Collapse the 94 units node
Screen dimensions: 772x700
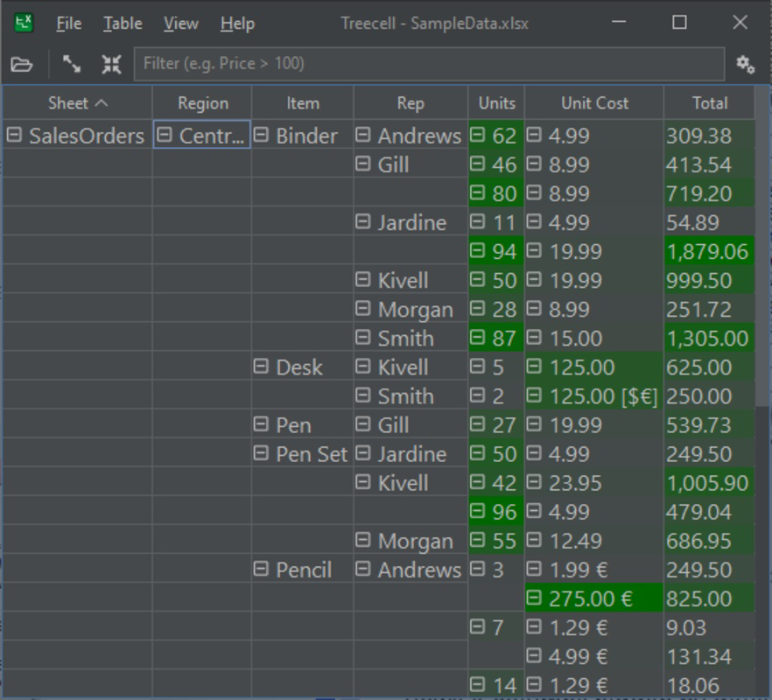[x=477, y=250]
